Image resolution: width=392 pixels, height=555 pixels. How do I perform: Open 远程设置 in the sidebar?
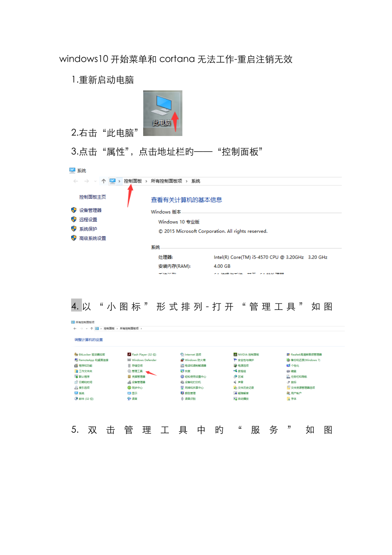point(88,220)
